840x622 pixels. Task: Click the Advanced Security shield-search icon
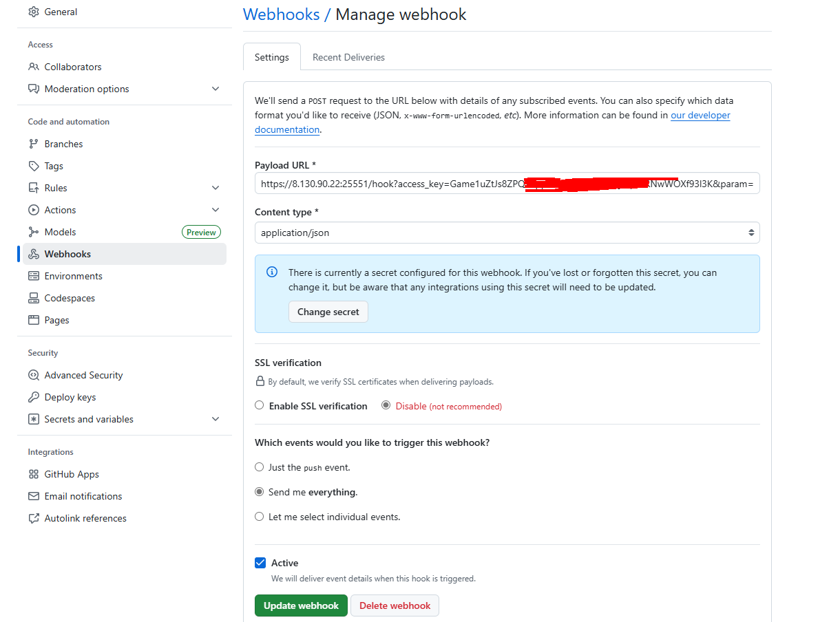tap(33, 375)
